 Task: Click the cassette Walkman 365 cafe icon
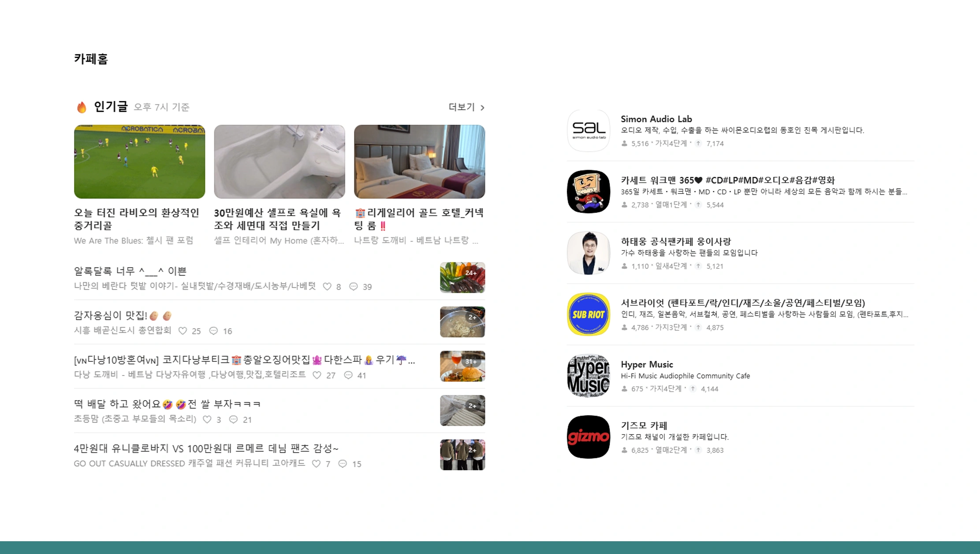pyautogui.click(x=588, y=192)
